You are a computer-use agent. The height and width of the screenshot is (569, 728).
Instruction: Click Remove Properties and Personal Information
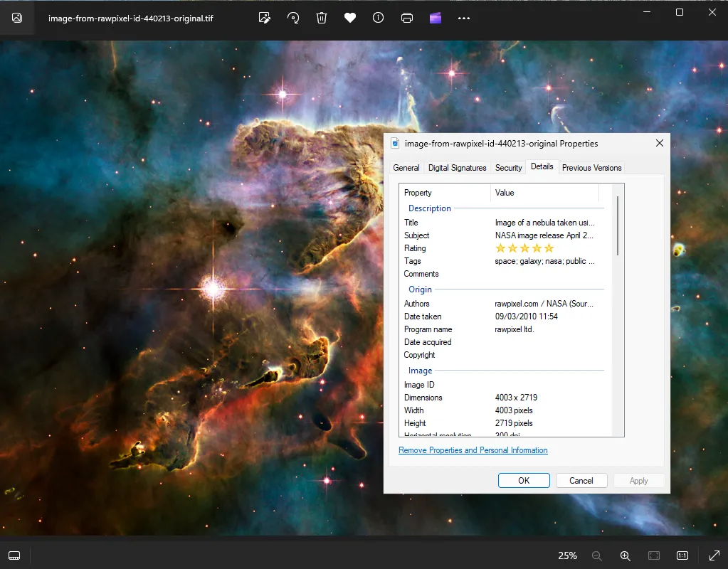coord(473,450)
